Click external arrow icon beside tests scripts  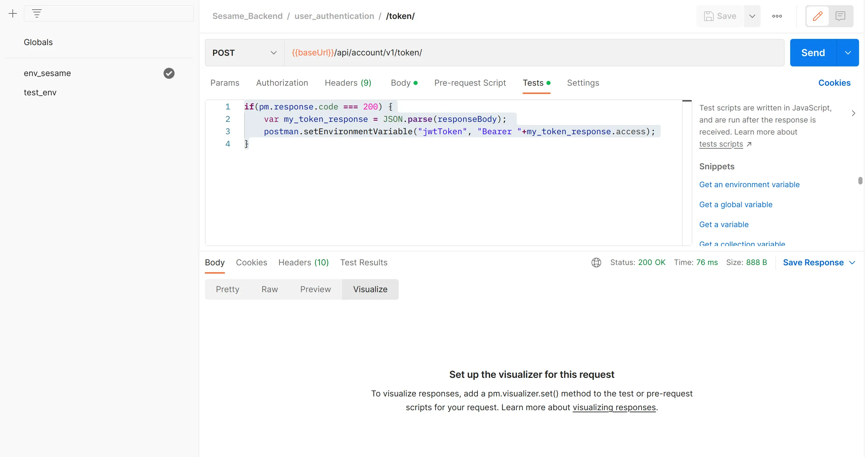[x=749, y=145]
